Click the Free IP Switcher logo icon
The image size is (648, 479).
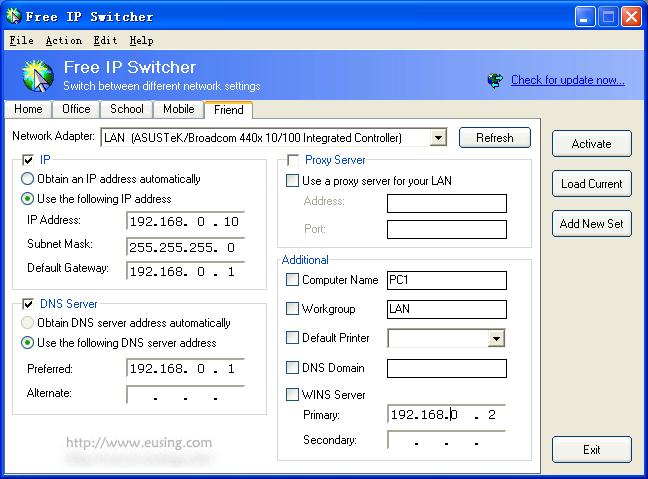[x=37, y=76]
